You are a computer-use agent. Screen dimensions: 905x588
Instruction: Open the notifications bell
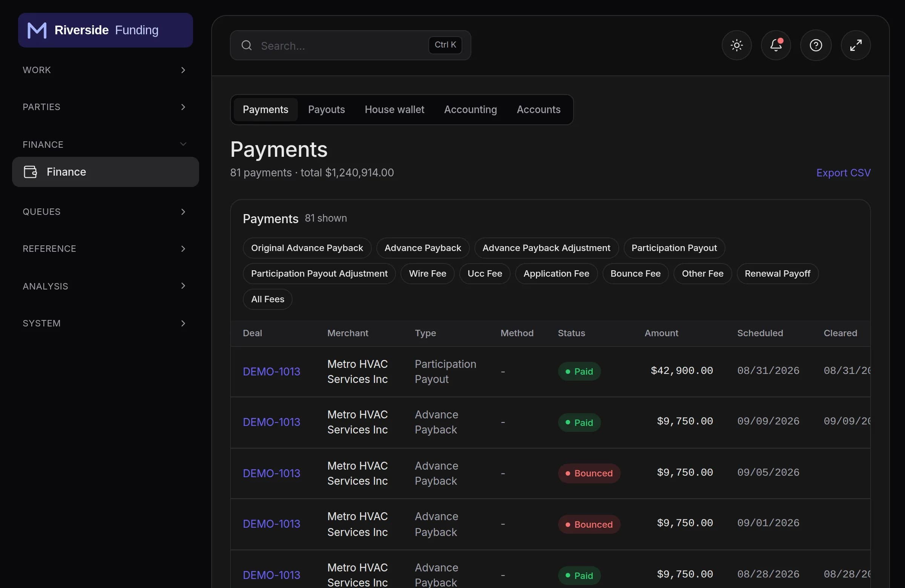(x=776, y=45)
